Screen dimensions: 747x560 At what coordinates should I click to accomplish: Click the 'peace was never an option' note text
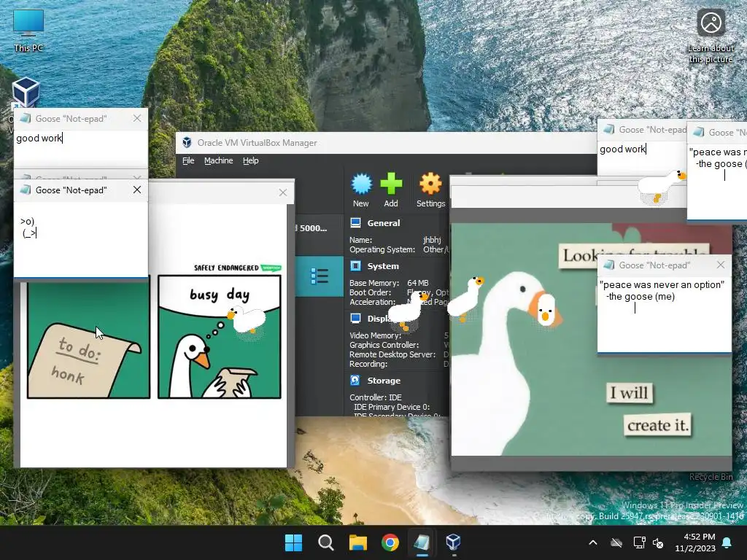662,290
